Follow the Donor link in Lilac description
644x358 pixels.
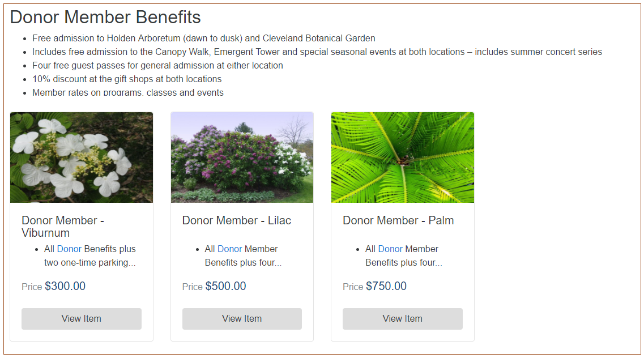[229, 249]
